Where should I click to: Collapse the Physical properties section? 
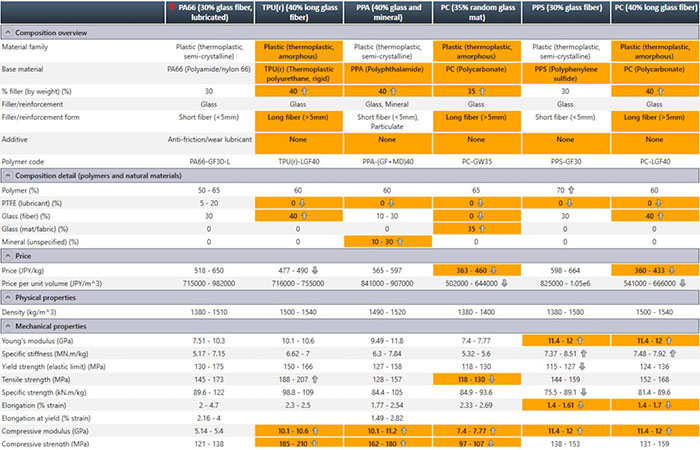point(8,298)
